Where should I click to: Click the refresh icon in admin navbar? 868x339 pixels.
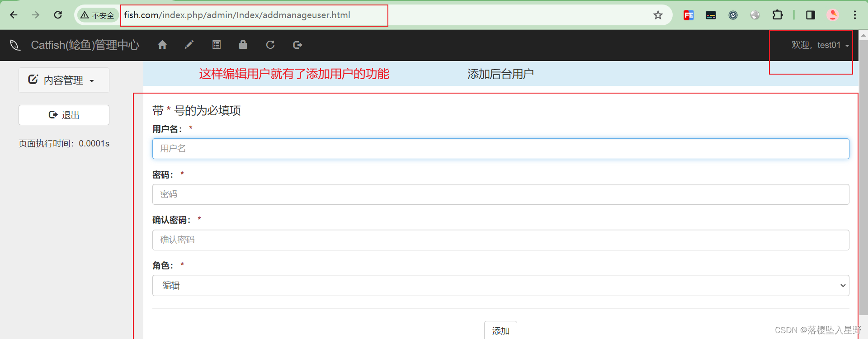click(270, 45)
